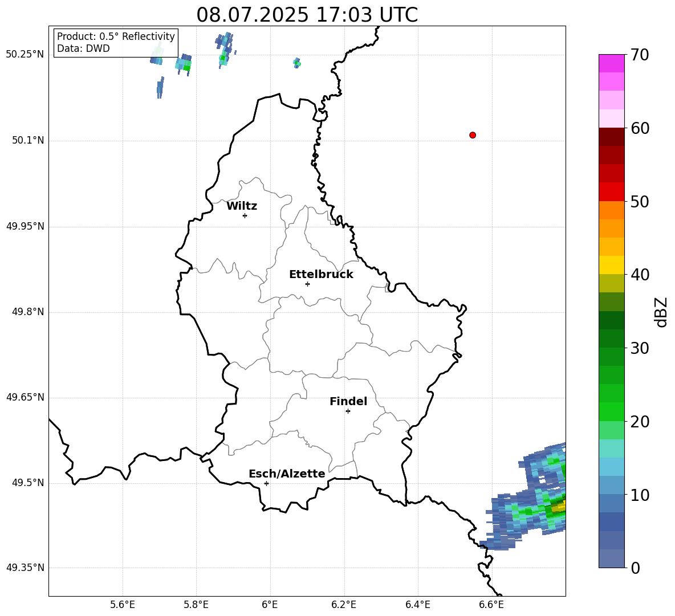Click the title 08.07.2025 17:03 UTC
The height and width of the screenshot is (616, 675).
307,15
